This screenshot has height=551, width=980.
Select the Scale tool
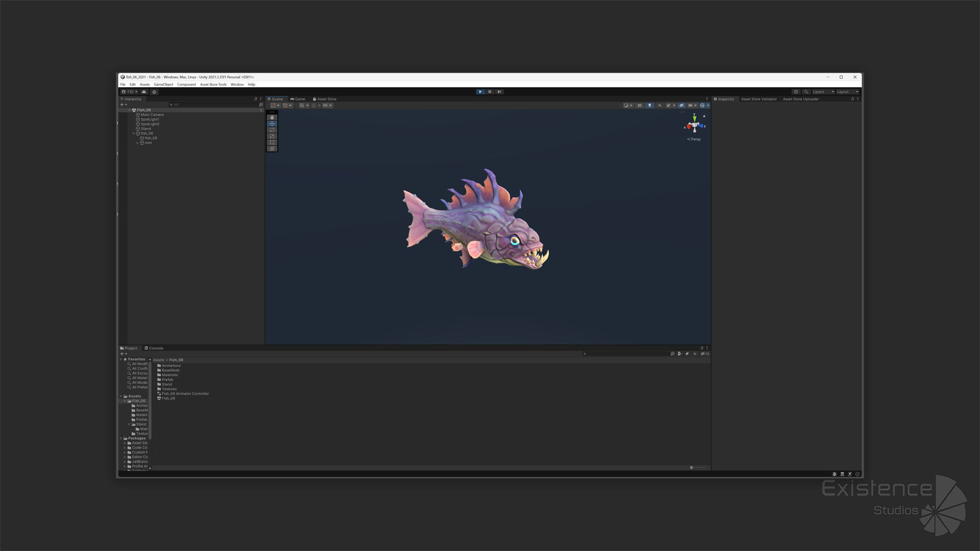(272, 136)
